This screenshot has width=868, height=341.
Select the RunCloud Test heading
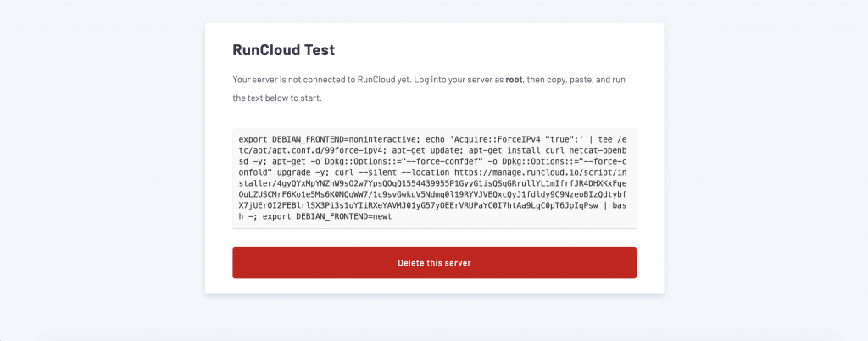pos(283,50)
